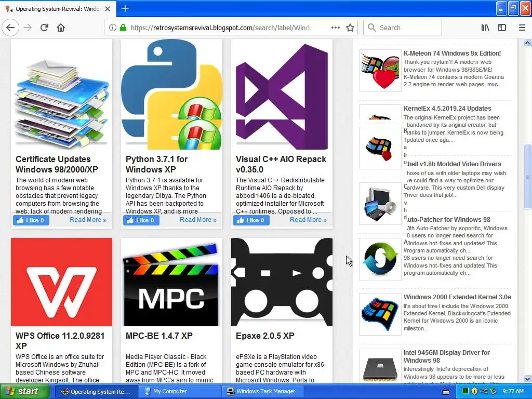Like the Python 3.7.1 post
The image size is (532, 399).
coord(141,220)
